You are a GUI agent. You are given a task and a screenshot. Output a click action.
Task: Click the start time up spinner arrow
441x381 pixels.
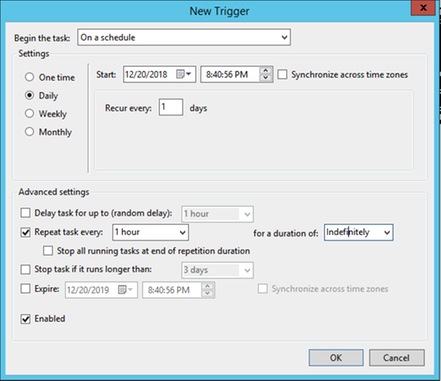click(265, 71)
